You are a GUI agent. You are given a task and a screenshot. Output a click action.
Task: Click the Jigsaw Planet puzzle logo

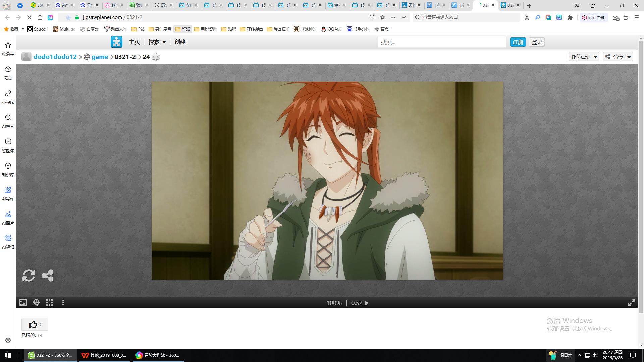(x=116, y=42)
